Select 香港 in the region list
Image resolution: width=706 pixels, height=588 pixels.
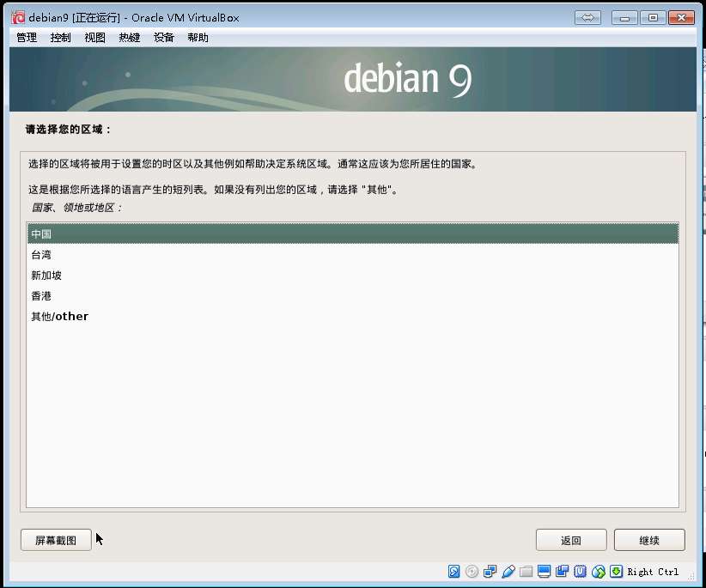click(x=352, y=296)
